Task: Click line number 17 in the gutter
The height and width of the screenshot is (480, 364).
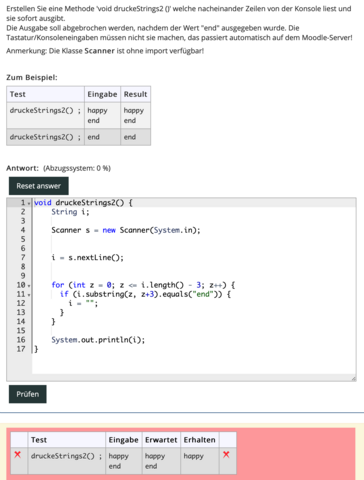Action: (x=21, y=349)
